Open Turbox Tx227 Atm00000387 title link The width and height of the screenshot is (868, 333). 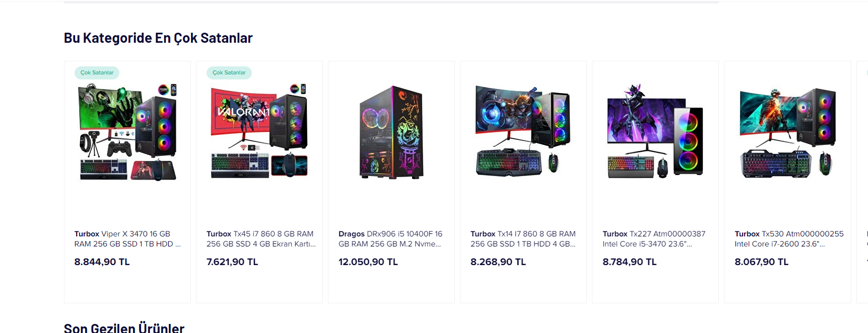(654, 239)
